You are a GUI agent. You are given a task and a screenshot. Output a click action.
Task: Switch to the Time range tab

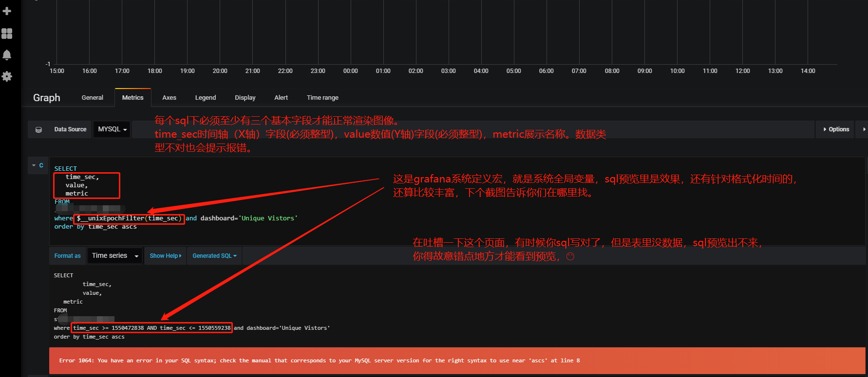coord(322,98)
